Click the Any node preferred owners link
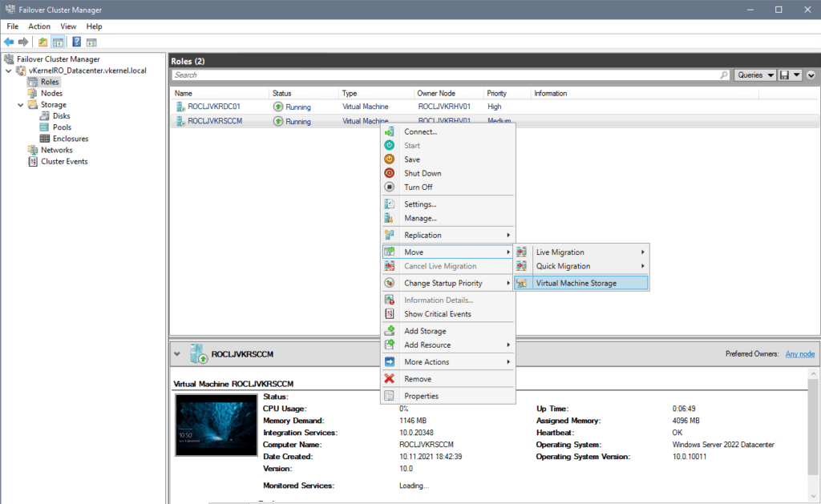 click(x=800, y=354)
